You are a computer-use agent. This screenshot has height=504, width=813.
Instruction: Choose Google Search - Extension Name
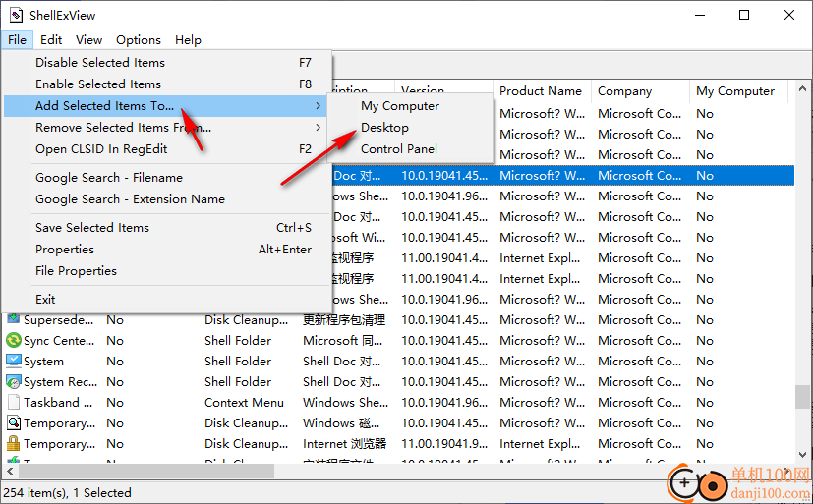click(167, 199)
